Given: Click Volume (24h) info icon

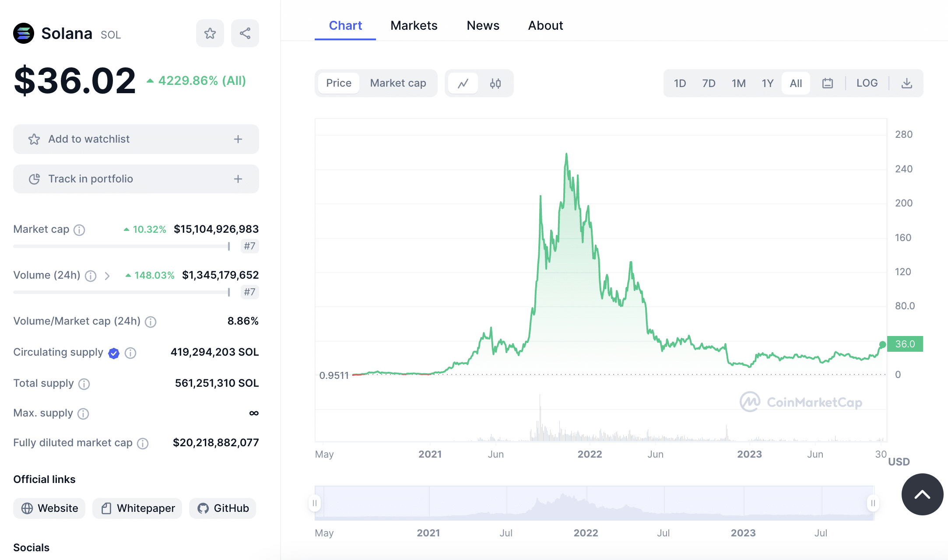Looking at the screenshot, I should click(91, 276).
